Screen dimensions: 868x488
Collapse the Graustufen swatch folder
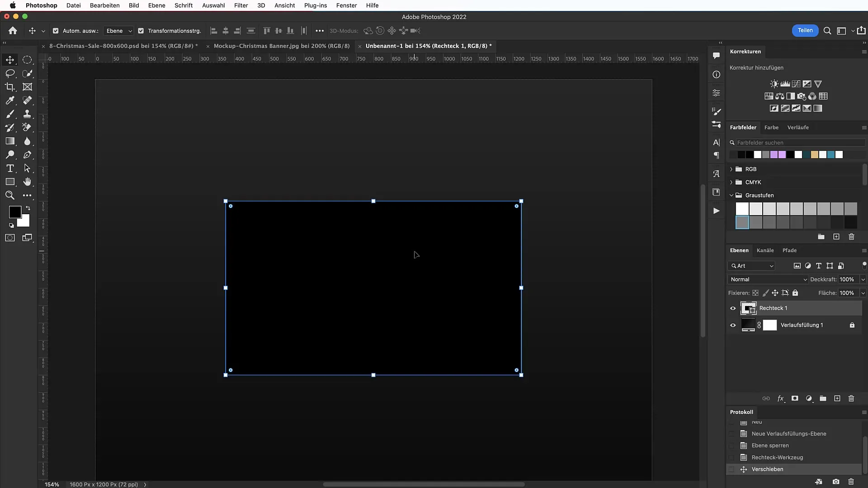tap(731, 195)
